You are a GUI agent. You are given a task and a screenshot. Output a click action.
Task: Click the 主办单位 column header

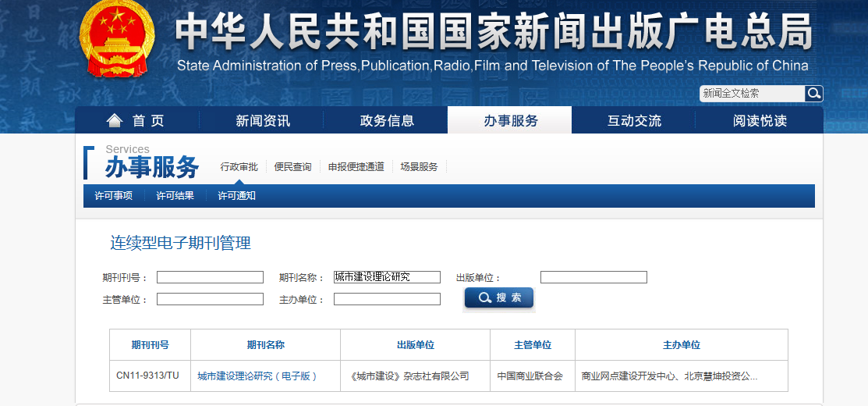tap(682, 345)
